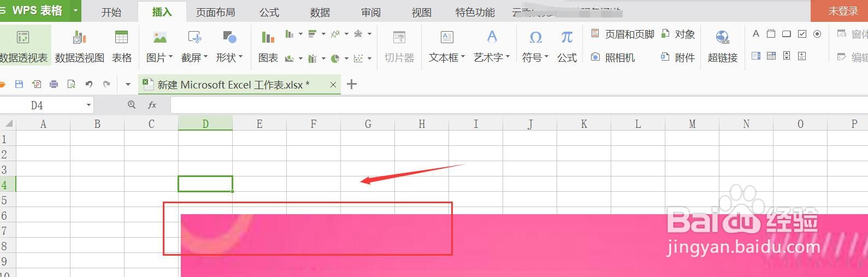Select the area chart icon
868x277 pixels.
(290, 58)
